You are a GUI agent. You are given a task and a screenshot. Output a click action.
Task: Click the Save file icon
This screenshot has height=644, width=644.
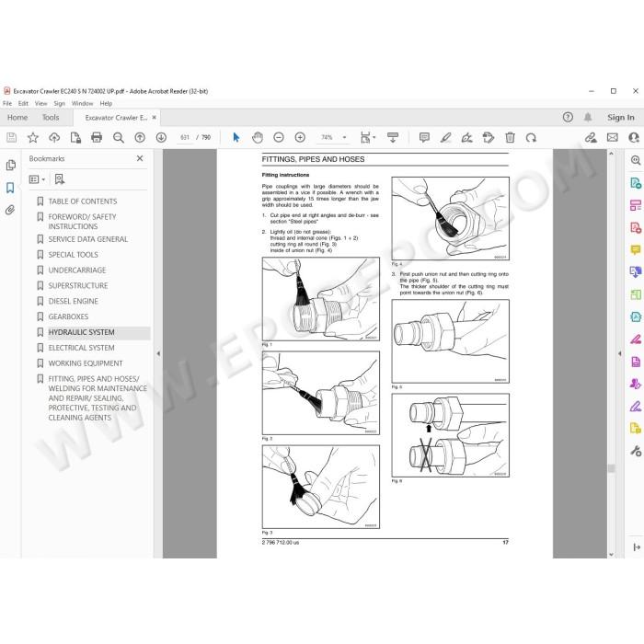pos(11,138)
